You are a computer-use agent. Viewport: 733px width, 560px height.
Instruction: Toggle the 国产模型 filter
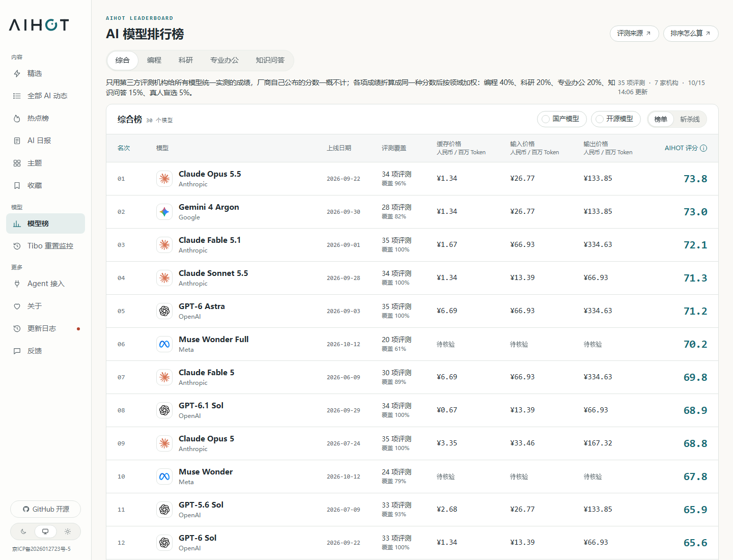(562, 119)
